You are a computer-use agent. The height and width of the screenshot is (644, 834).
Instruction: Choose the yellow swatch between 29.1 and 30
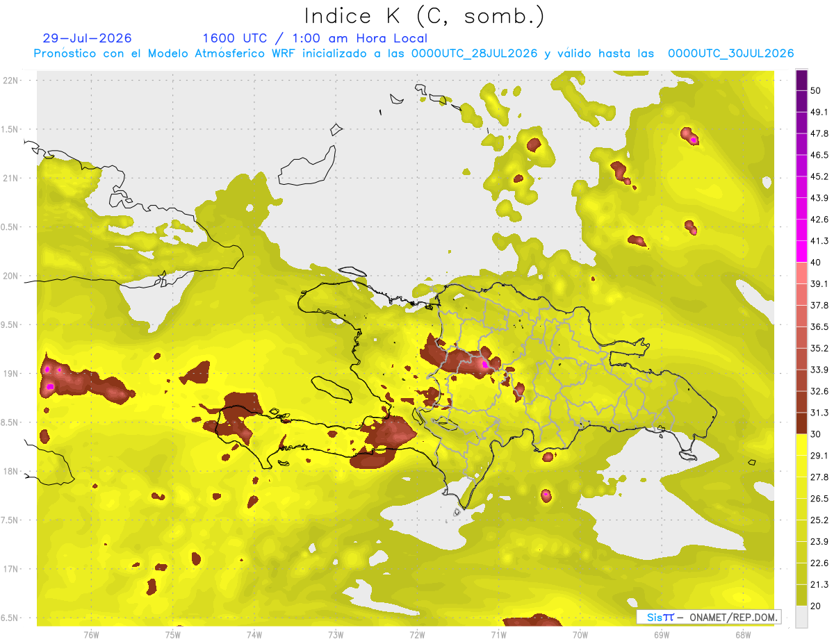click(801, 445)
